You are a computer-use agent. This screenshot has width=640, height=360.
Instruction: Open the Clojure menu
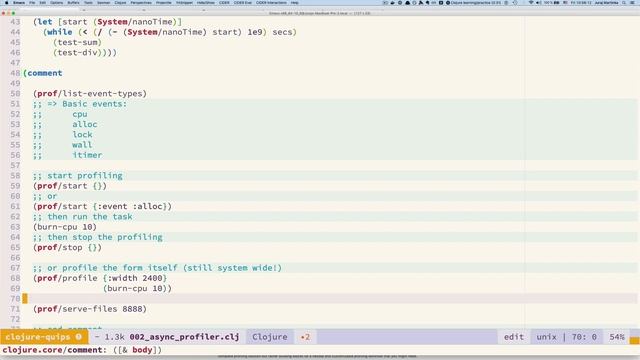pyautogui.click(x=120, y=2)
